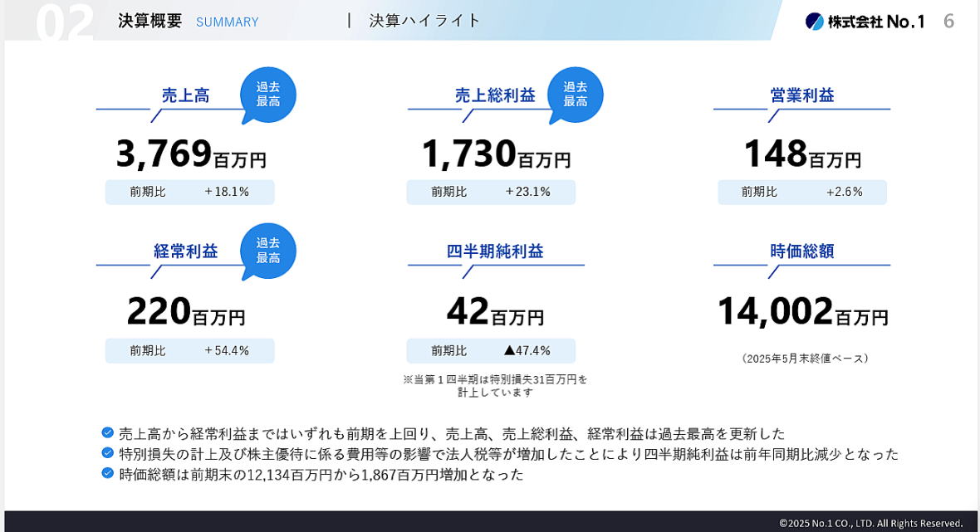This screenshot has height=532, width=980.
Task: Click the 前期比 +18.1% box
Action: click(190, 192)
